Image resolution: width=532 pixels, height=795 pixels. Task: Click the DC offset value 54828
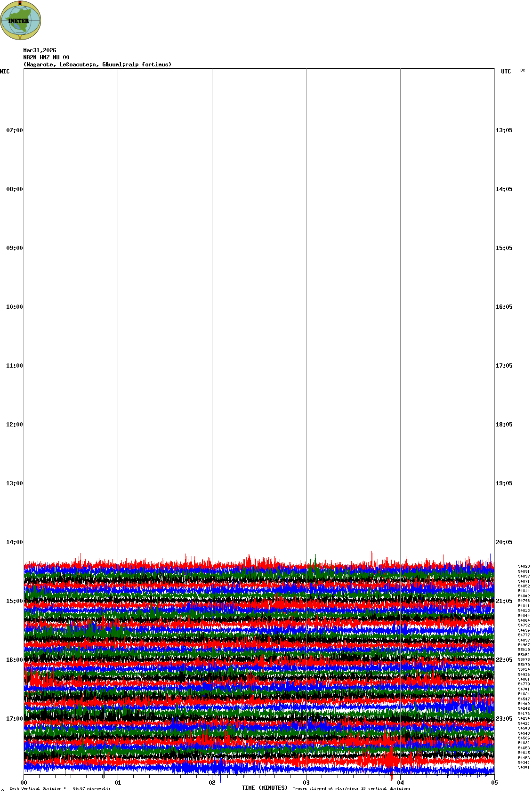[x=524, y=566]
